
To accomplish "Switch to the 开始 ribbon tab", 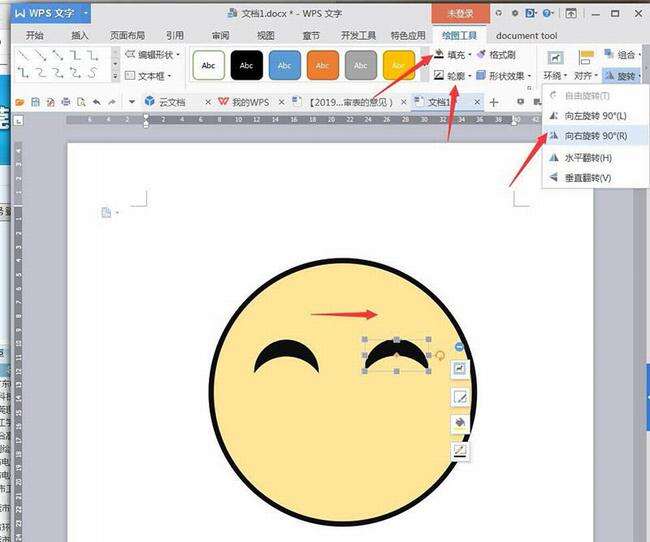I will coord(35,36).
